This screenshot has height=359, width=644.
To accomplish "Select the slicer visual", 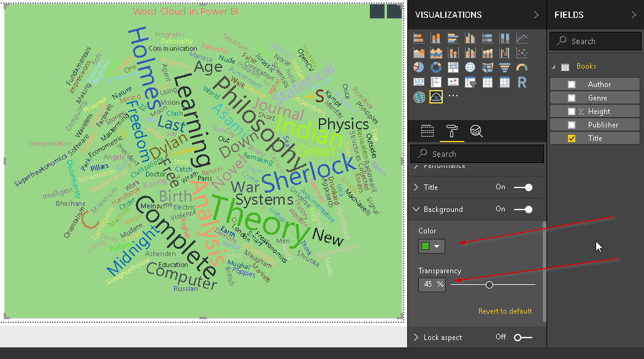I will [470, 82].
